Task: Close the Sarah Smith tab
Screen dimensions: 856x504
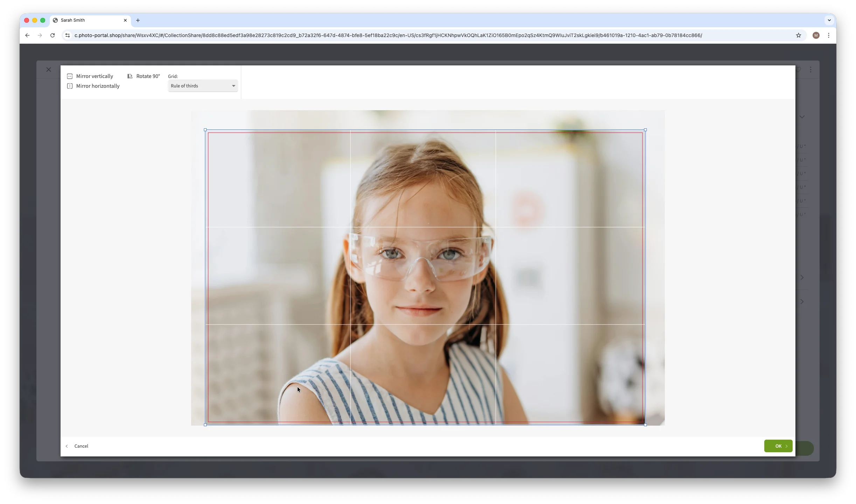Action: pos(125,20)
